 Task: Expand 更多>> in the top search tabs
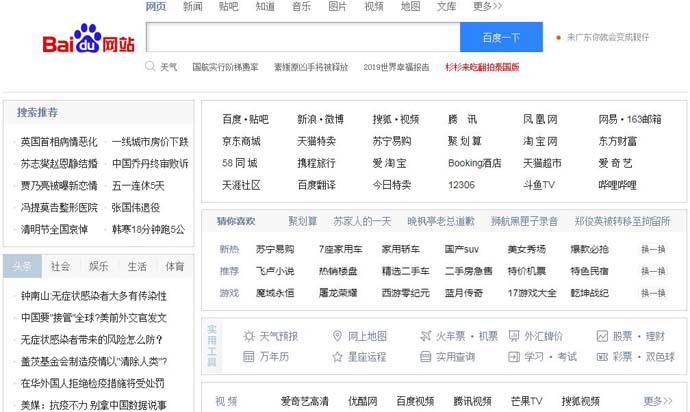pos(487,7)
